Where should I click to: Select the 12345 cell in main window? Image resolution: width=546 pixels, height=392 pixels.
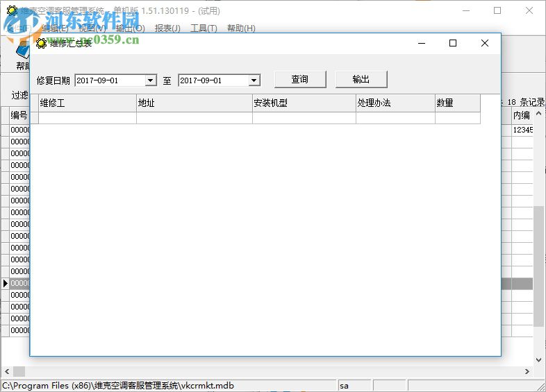[x=522, y=130]
